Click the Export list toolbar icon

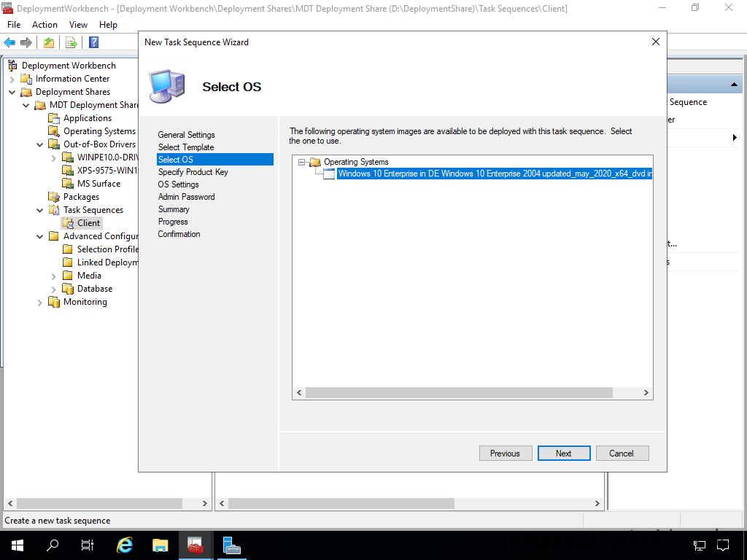click(71, 42)
